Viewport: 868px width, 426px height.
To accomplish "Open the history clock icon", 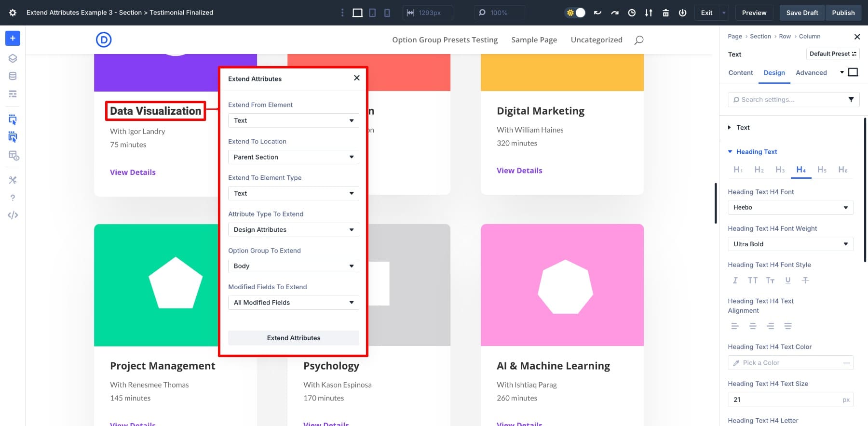I will [632, 13].
